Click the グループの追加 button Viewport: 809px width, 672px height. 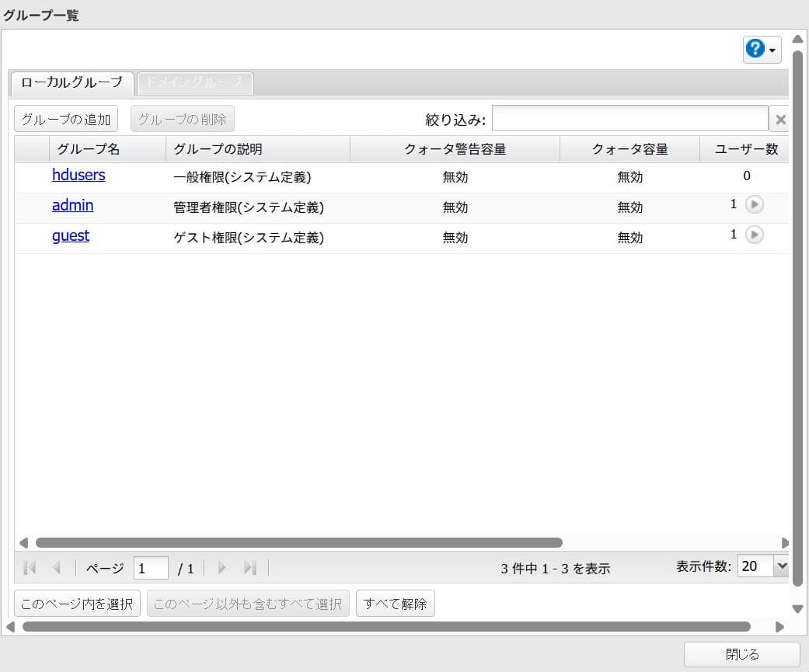(65, 118)
